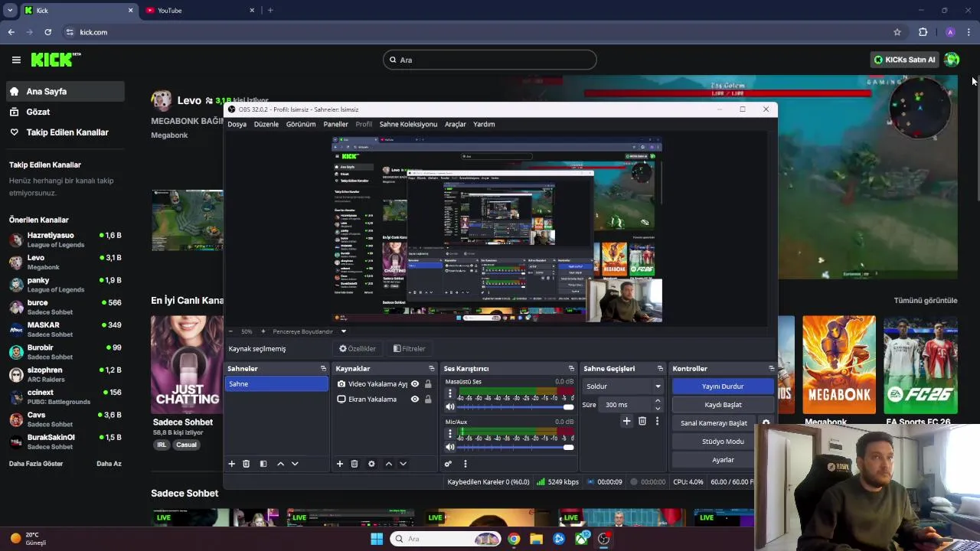Go to the Kick logo home

coord(56,60)
